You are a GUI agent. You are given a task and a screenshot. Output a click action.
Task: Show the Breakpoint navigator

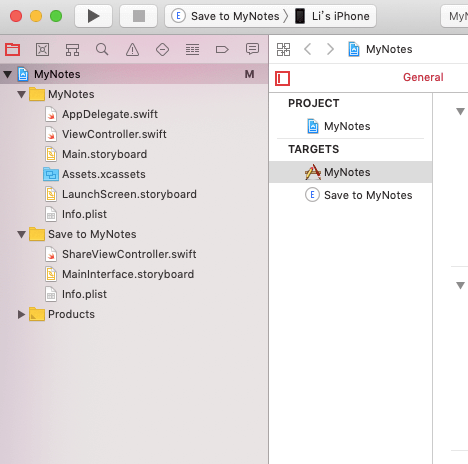click(222, 50)
